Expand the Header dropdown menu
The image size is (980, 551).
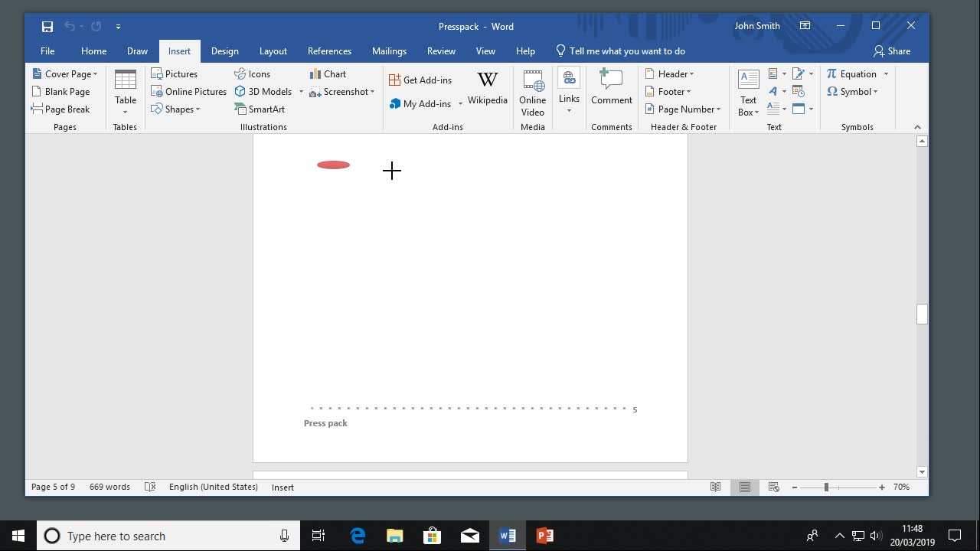pyautogui.click(x=670, y=74)
